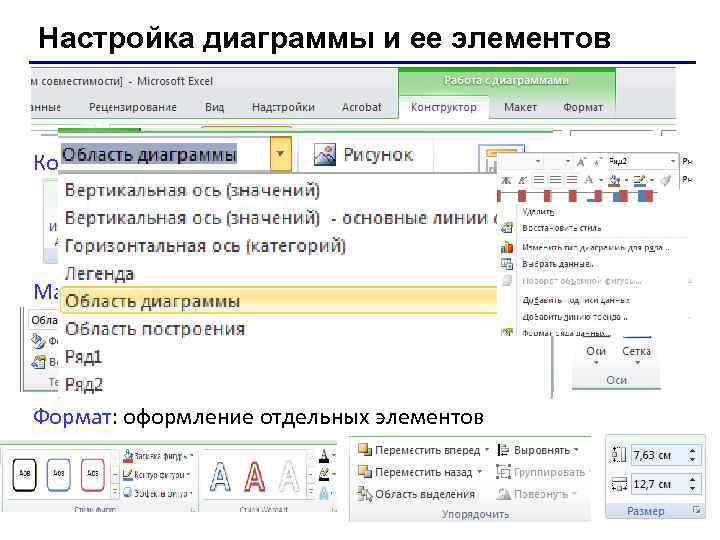Click the shape height field 7,63 см
Viewport: 720px width, 540px height.
pos(659,455)
